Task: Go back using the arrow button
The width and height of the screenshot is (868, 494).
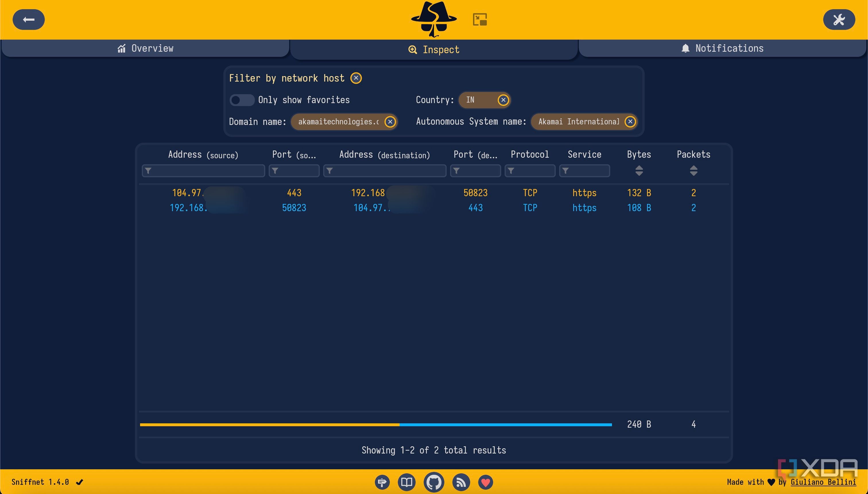Action: (28, 20)
